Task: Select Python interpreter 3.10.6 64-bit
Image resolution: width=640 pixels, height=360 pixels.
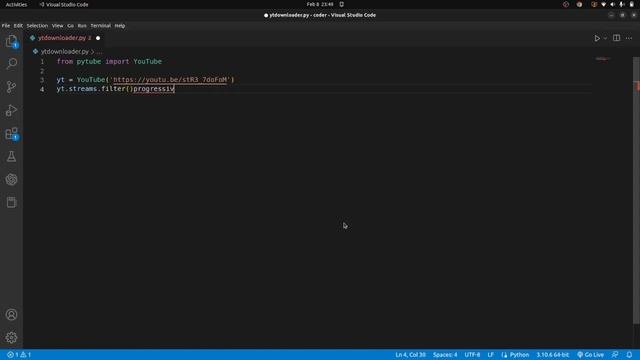Action: pyautogui.click(x=552, y=355)
